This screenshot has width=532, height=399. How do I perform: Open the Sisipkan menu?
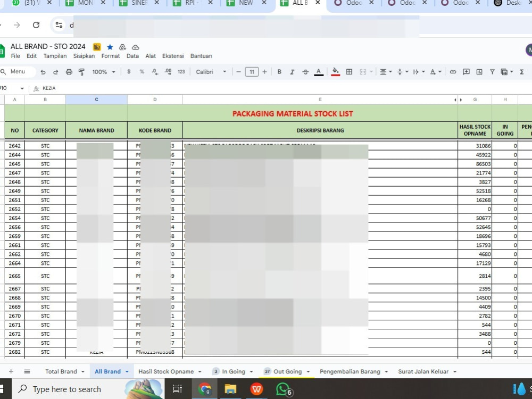click(x=84, y=56)
